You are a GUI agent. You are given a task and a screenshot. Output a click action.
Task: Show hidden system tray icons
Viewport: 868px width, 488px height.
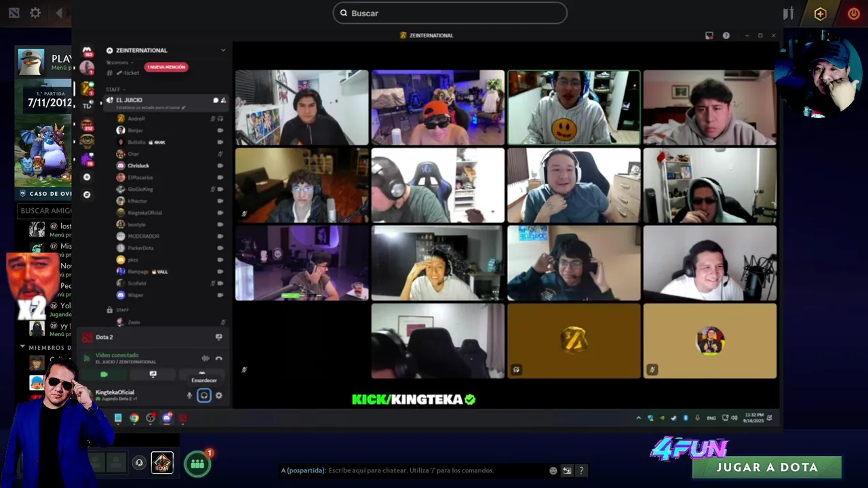click(638, 418)
